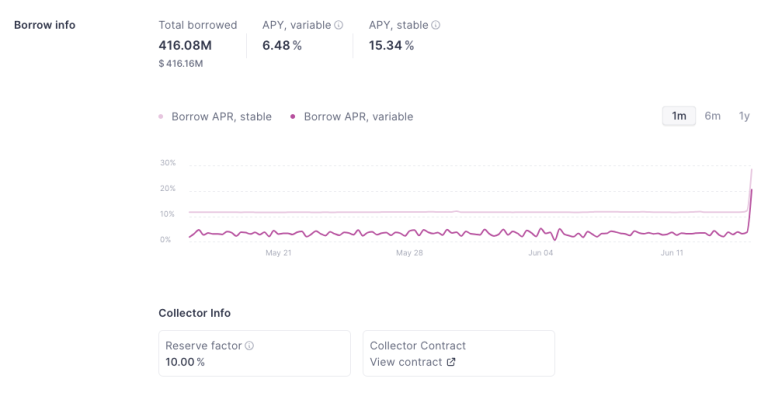Click the Borrow APR, variable legend label
This screenshot has width=768, height=403.
(358, 117)
